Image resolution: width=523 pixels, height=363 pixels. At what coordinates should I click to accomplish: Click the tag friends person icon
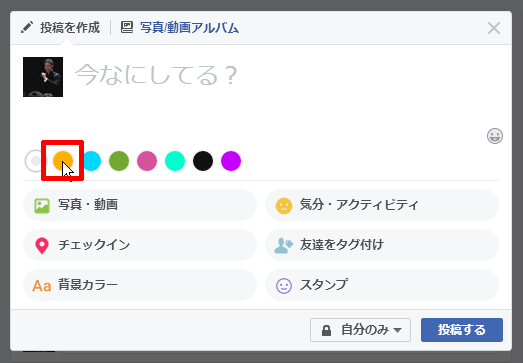[284, 246]
